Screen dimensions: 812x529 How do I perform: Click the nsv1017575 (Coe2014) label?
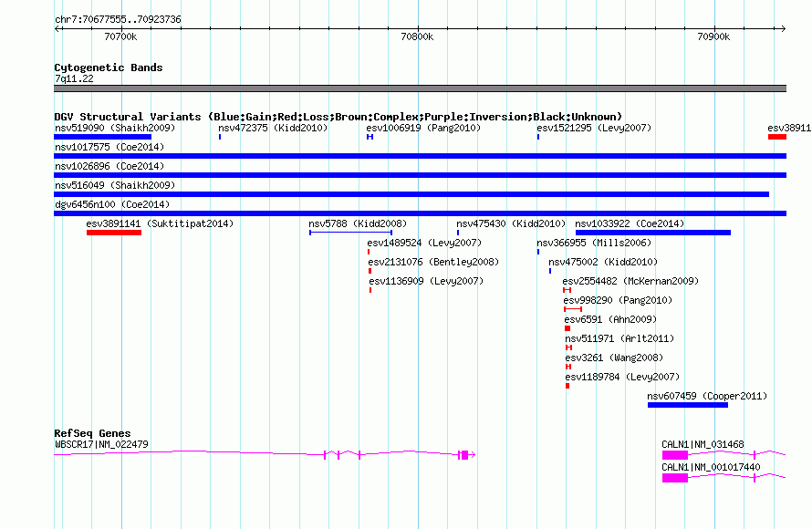pos(109,147)
